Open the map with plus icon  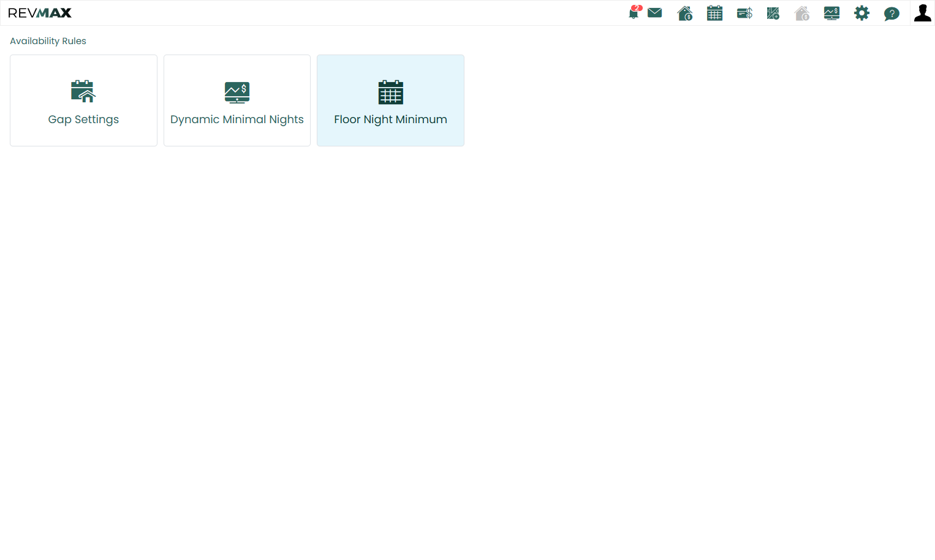[x=773, y=13]
